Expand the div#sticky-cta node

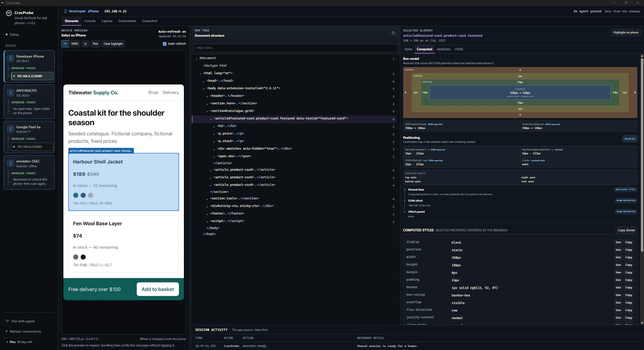coord(207,206)
